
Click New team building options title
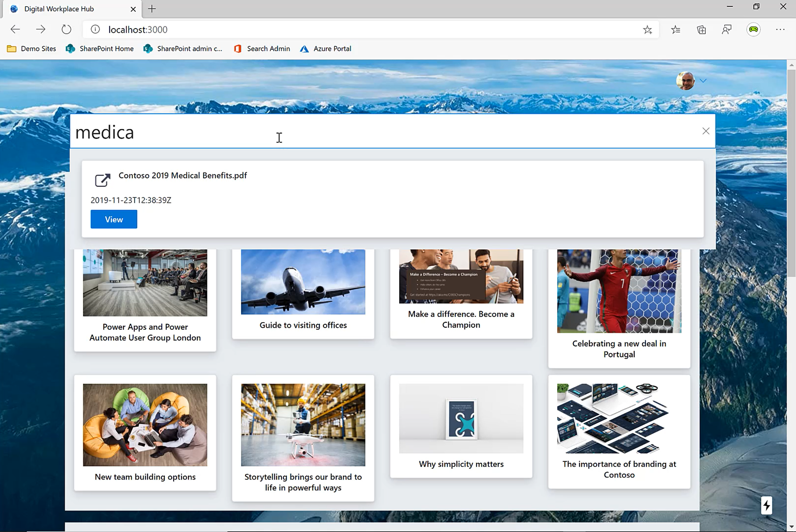145,477
